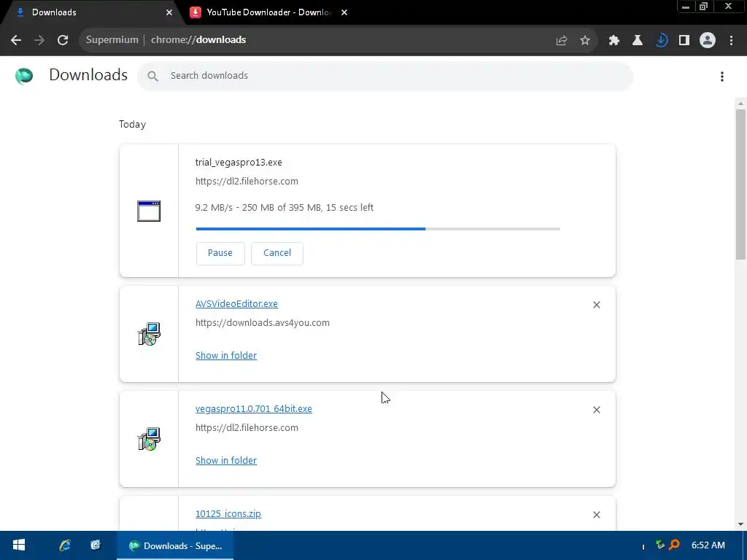The width and height of the screenshot is (747, 560).
Task: Show vegaspro11.0.701_64bit.exe in folder
Action: [x=226, y=461]
